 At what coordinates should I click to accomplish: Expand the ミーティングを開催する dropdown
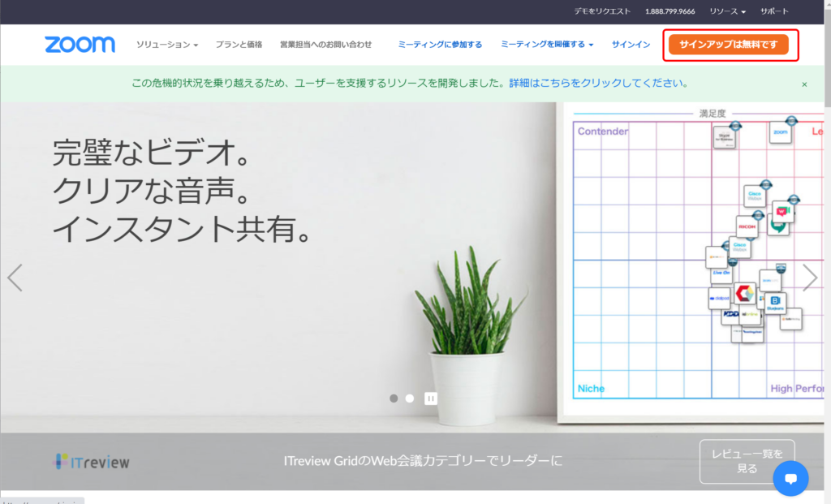547,45
